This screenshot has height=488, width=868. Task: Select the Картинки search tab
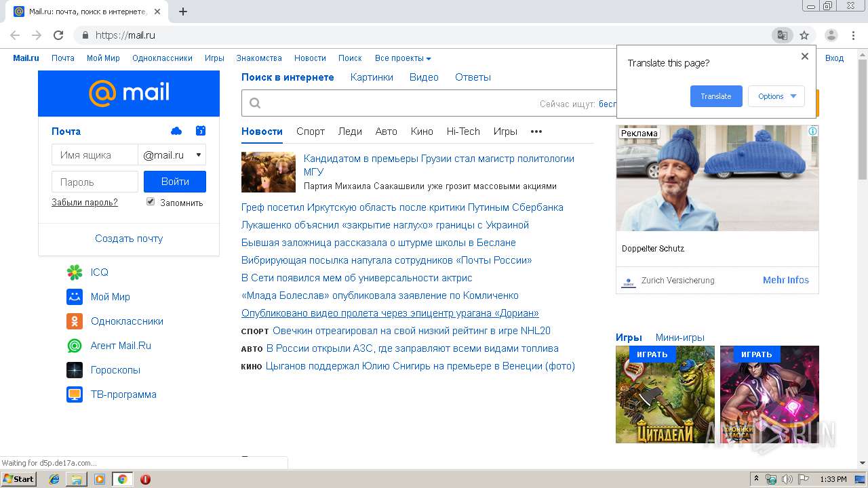click(372, 77)
